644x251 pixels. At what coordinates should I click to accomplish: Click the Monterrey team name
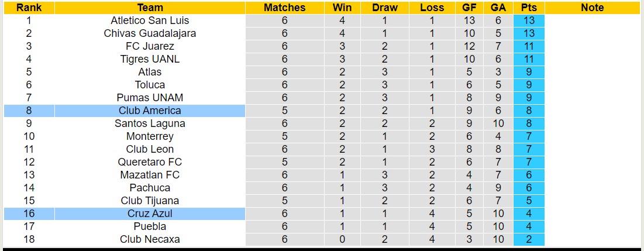pos(150,136)
